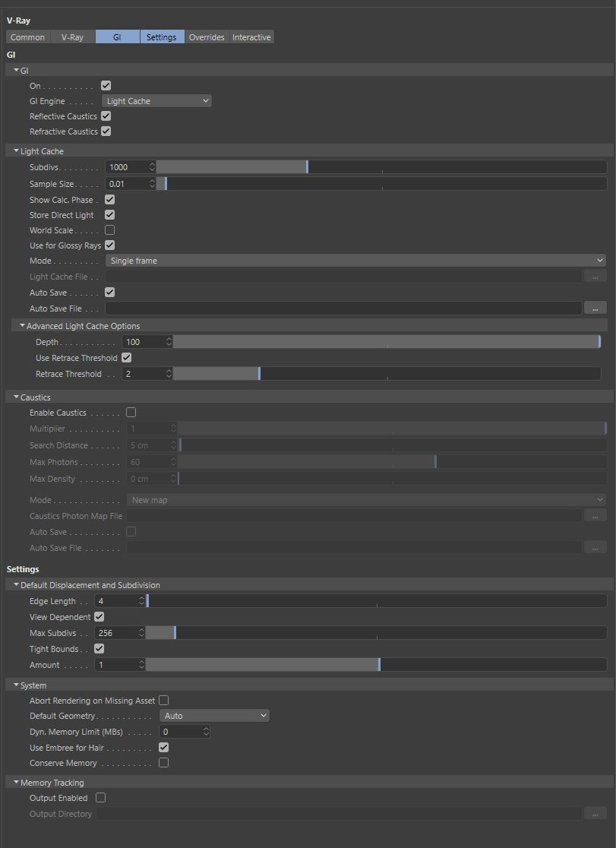Image resolution: width=616 pixels, height=848 pixels.
Task: Toggle Store Direct Light checkbox
Action: pyautogui.click(x=110, y=215)
